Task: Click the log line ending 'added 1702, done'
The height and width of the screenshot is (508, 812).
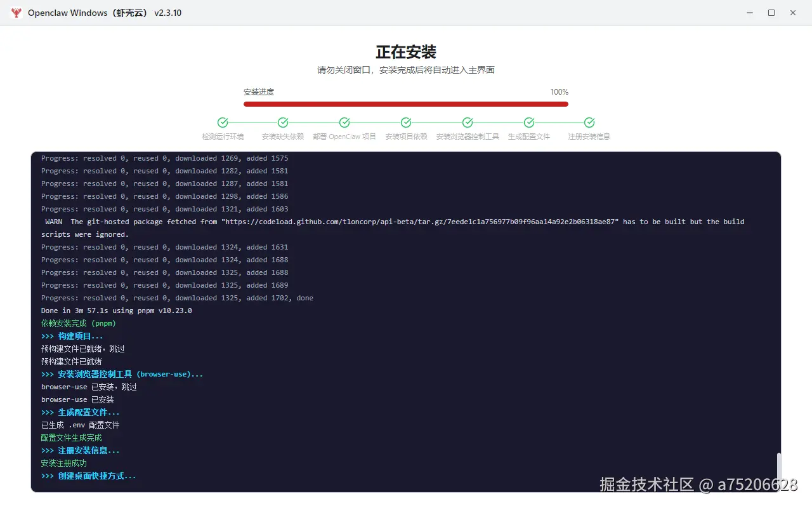Action: coord(177,298)
